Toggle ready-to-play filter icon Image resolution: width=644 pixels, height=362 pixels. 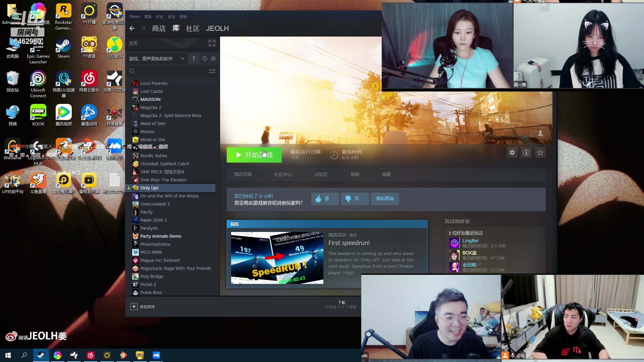coord(213,59)
